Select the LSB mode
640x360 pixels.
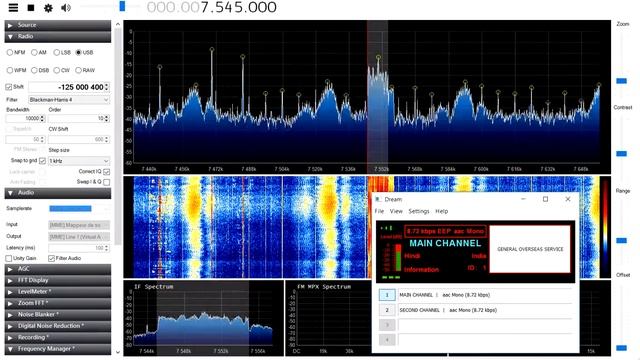click(x=57, y=52)
